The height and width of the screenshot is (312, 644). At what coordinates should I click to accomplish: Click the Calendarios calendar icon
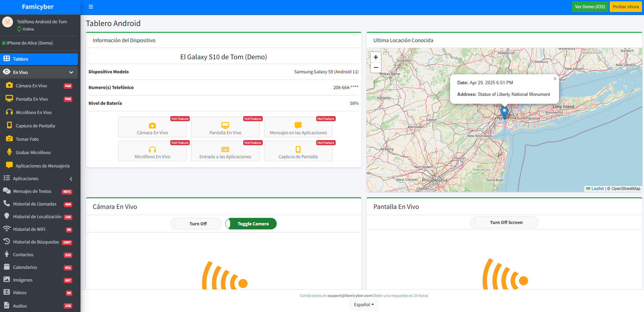tap(7, 267)
